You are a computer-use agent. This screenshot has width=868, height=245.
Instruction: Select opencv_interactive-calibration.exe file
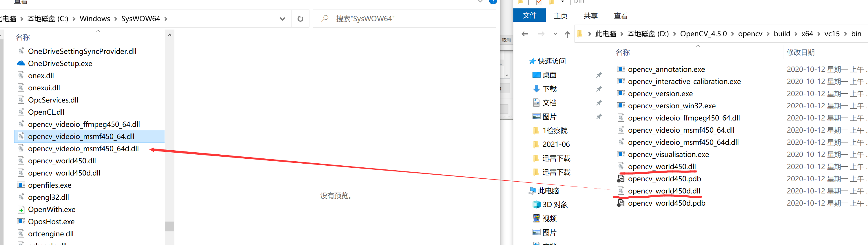click(x=684, y=81)
